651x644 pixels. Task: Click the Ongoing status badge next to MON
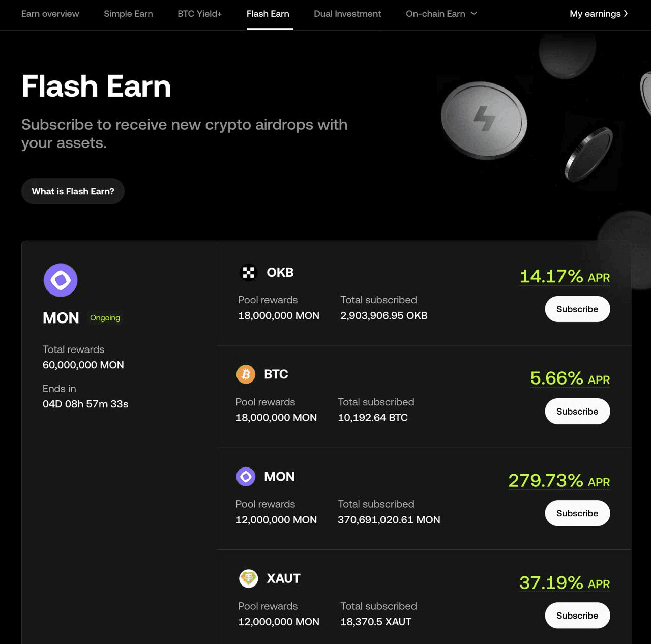tap(105, 317)
